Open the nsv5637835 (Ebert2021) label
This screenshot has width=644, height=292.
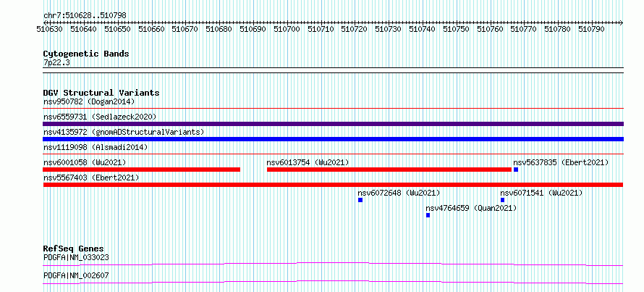click(x=561, y=162)
